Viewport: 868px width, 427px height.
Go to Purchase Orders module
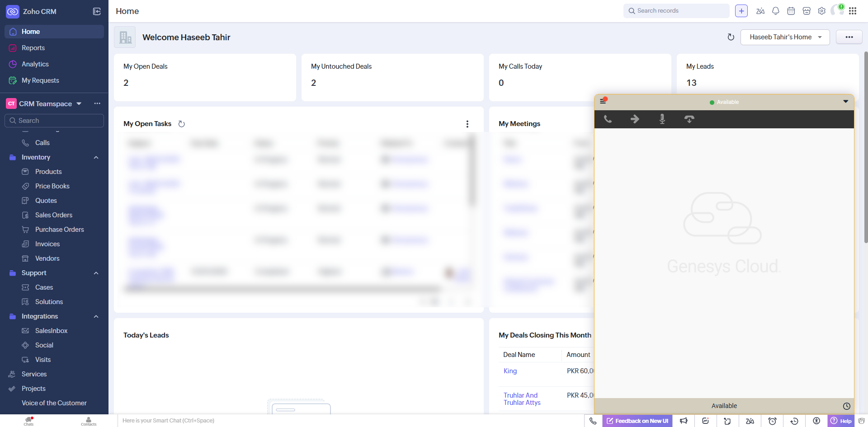pos(59,230)
